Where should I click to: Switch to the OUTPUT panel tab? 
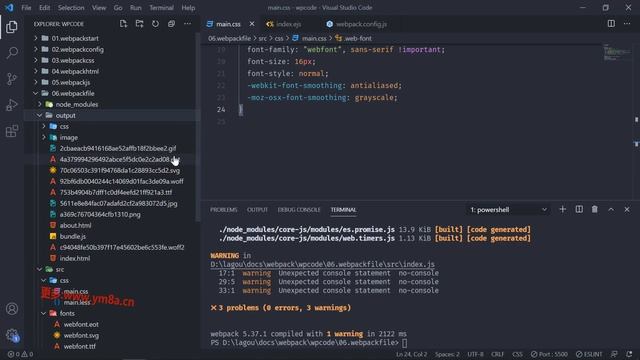pos(257,210)
